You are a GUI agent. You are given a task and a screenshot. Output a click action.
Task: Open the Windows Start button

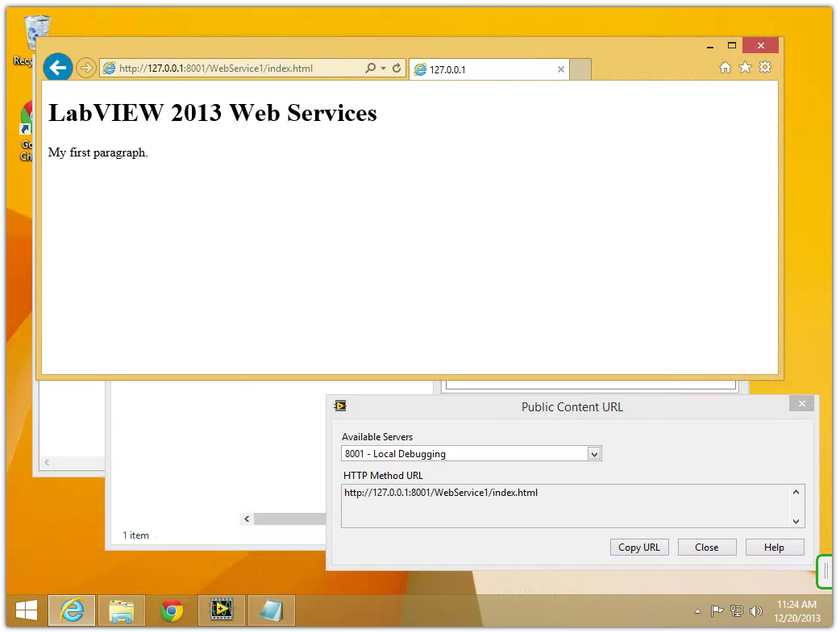[26, 610]
